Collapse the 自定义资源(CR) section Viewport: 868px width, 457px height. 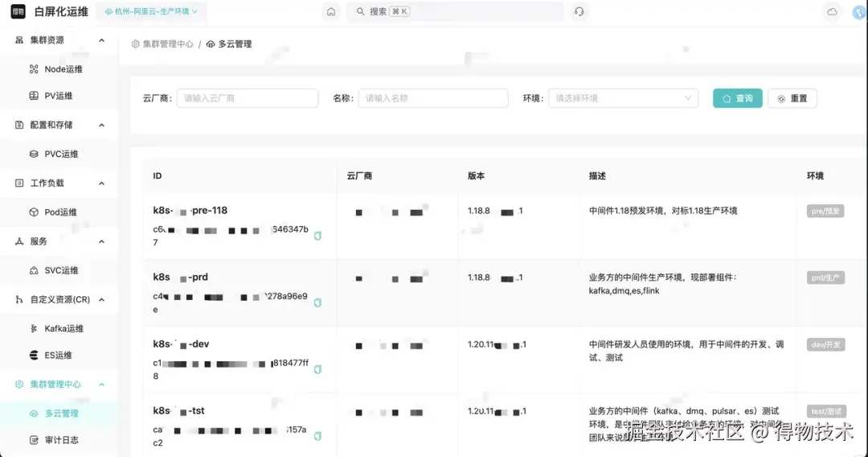[102, 299]
